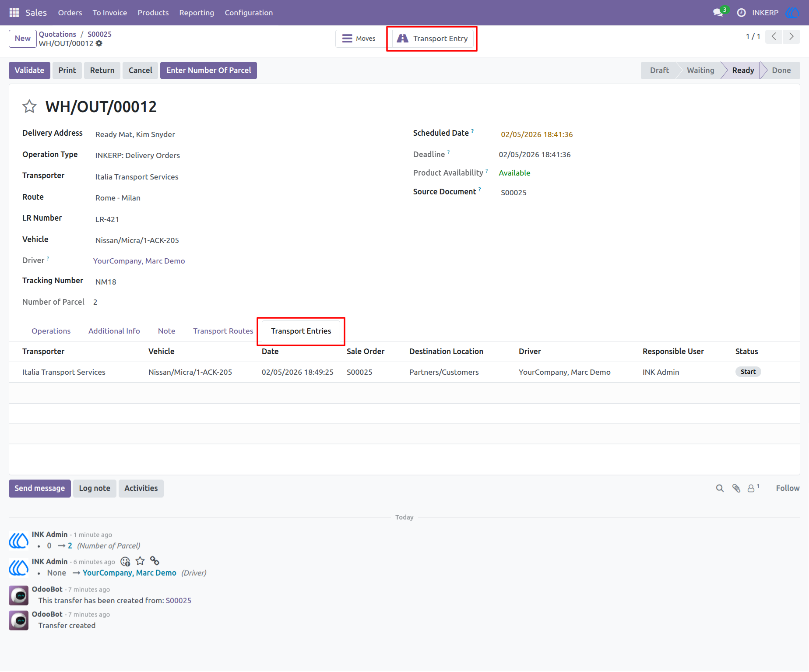The height and width of the screenshot is (672, 809).
Task: Click the Validate button
Action: pos(29,70)
